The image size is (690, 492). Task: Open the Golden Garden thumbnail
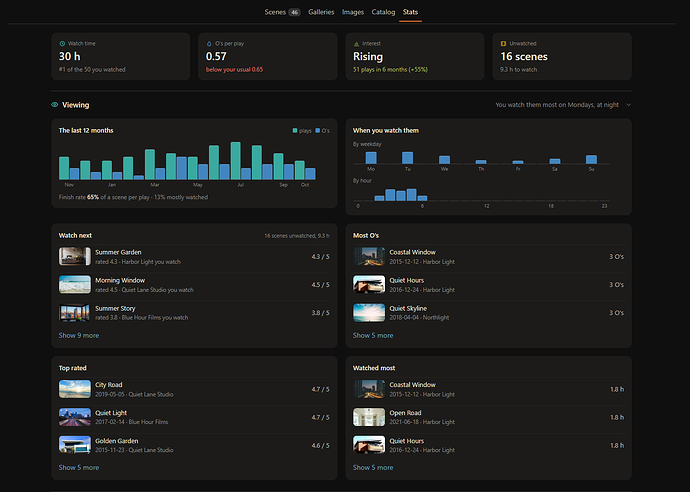[75, 445]
